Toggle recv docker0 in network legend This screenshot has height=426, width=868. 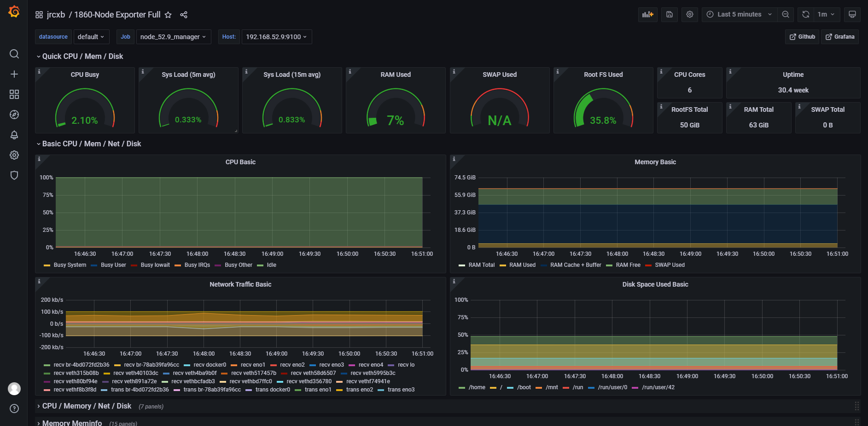click(210, 365)
